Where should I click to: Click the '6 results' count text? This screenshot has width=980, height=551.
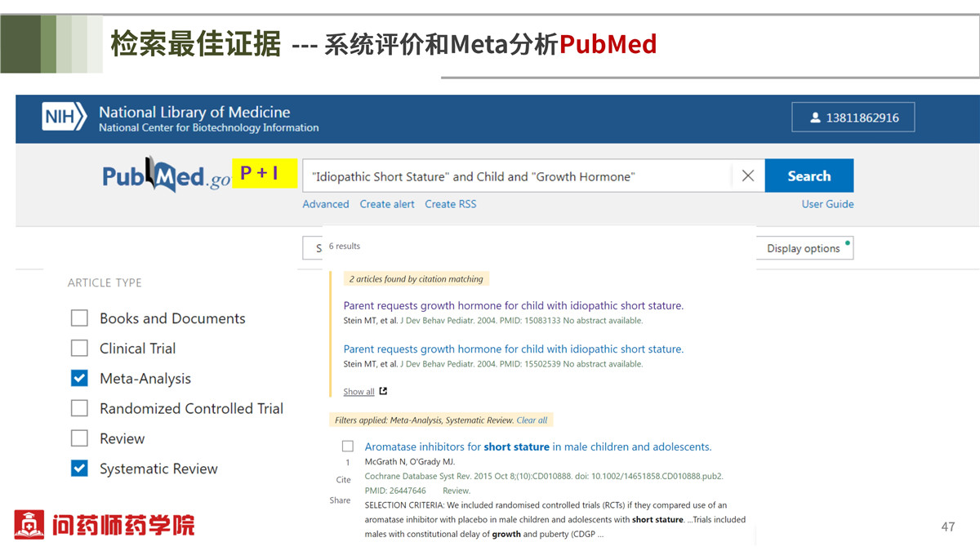(x=345, y=246)
